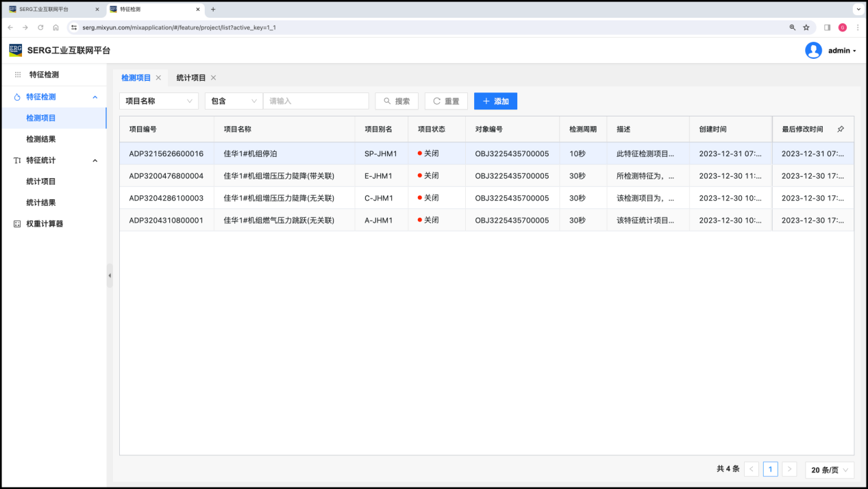The height and width of the screenshot is (489, 868).
Task: Click the pin icon in last-modified column header
Action: tap(841, 129)
